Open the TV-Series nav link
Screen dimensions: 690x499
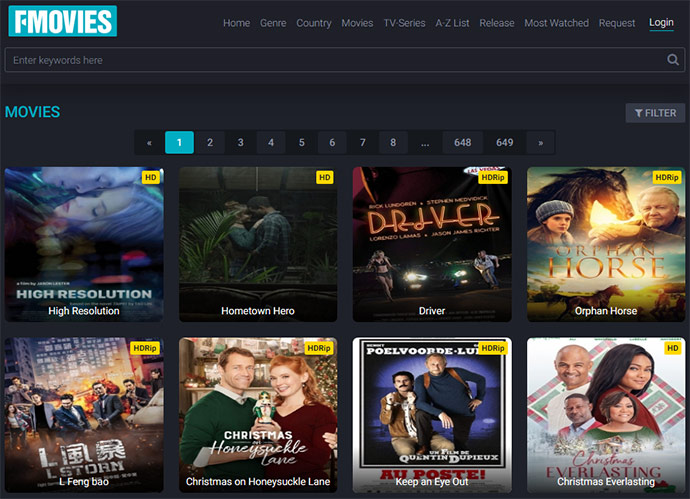(x=404, y=23)
